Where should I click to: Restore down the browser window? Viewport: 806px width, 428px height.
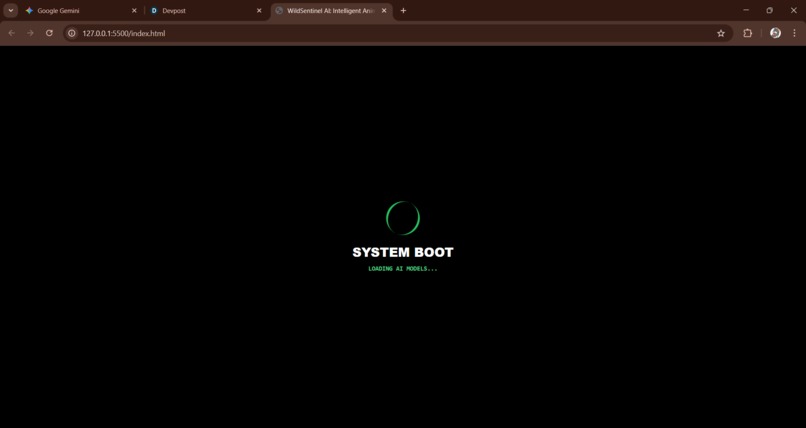point(770,10)
